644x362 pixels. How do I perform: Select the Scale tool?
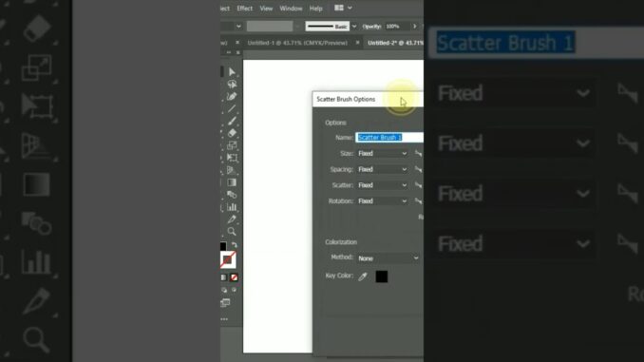pos(232,145)
